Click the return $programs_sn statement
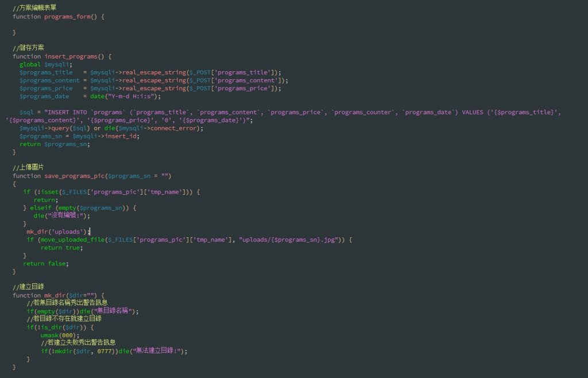 coord(55,144)
